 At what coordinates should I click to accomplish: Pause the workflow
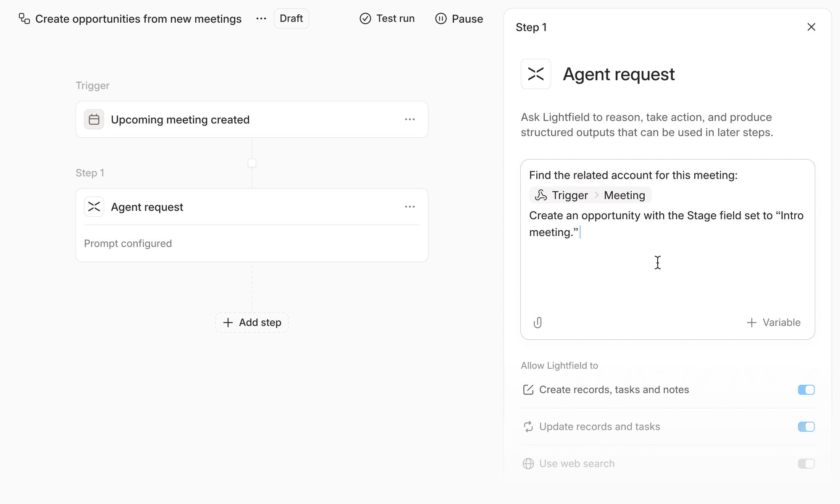(459, 19)
